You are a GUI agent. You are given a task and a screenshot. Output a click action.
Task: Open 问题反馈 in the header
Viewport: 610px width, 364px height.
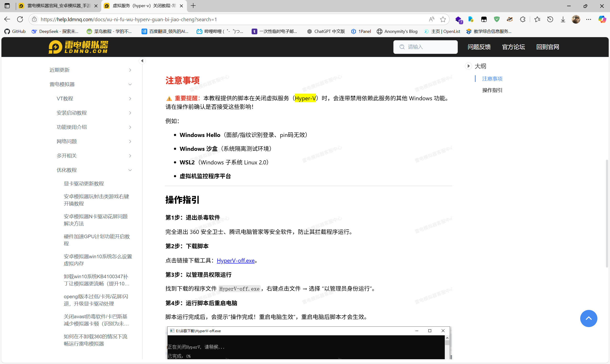tap(479, 47)
